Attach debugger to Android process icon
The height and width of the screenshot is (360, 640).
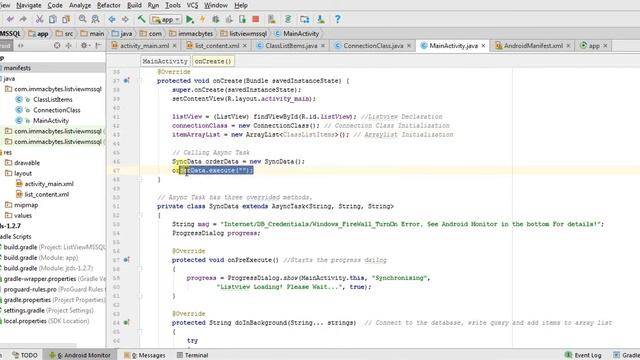point(242,19)
